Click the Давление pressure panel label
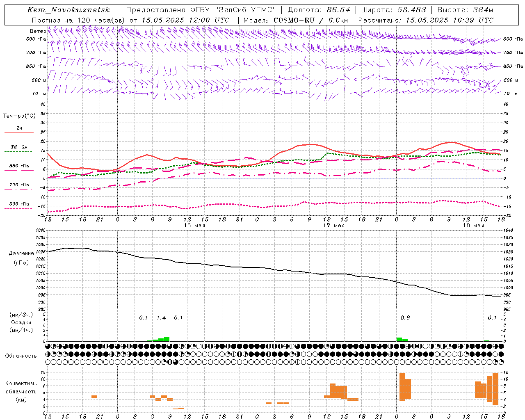Viewport: 525px width, 420px height. [x=21, y=253]
